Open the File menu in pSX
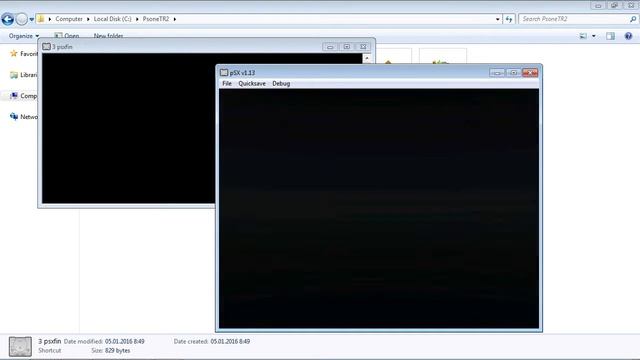The width and height of the screenshot is (640, 360). (227, 83)
